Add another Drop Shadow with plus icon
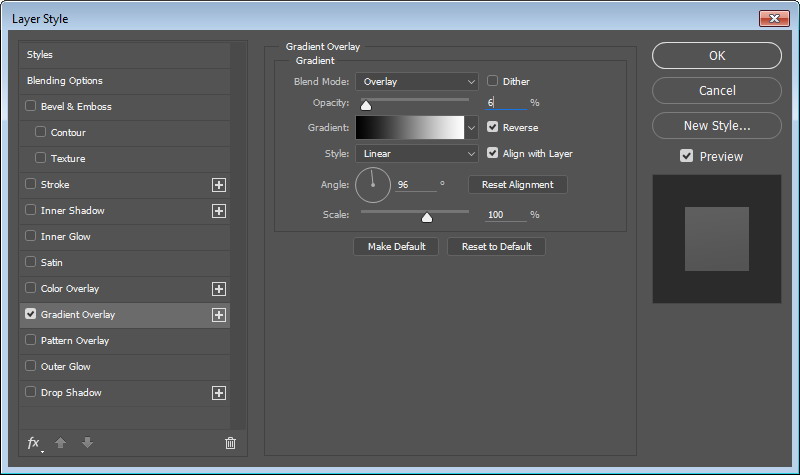This screenshot has height=475, width=800. [219, 393]
